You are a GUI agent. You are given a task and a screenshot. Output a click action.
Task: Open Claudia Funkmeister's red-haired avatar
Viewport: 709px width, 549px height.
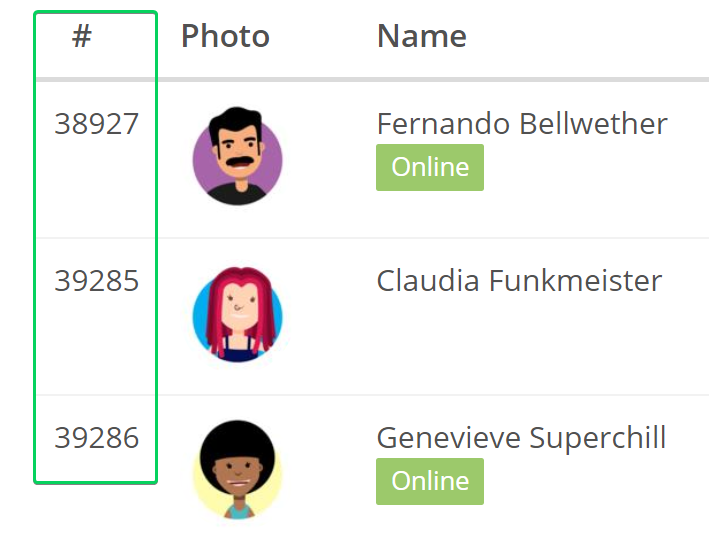pos(237,314)
